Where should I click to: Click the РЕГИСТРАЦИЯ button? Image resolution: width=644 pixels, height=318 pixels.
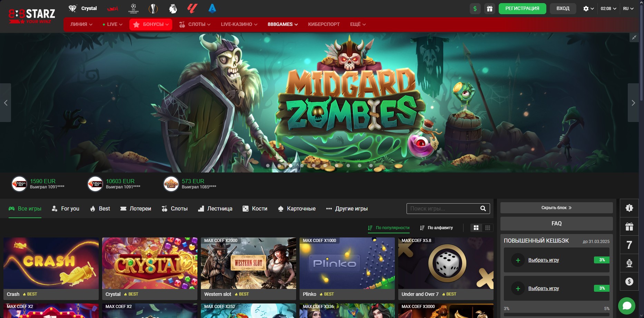(522, 8)
